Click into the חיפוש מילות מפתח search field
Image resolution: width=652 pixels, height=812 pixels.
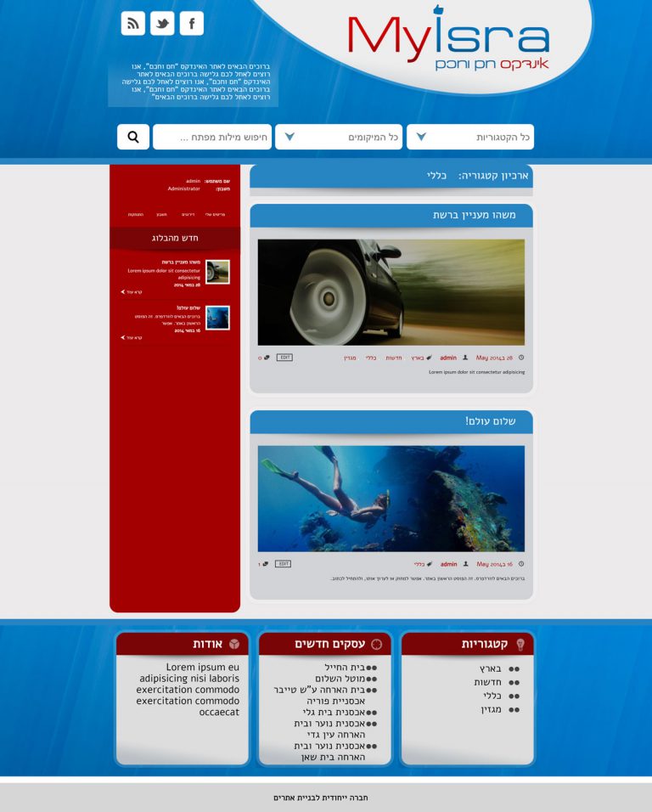pyautogui.click(x=212, y=137)
